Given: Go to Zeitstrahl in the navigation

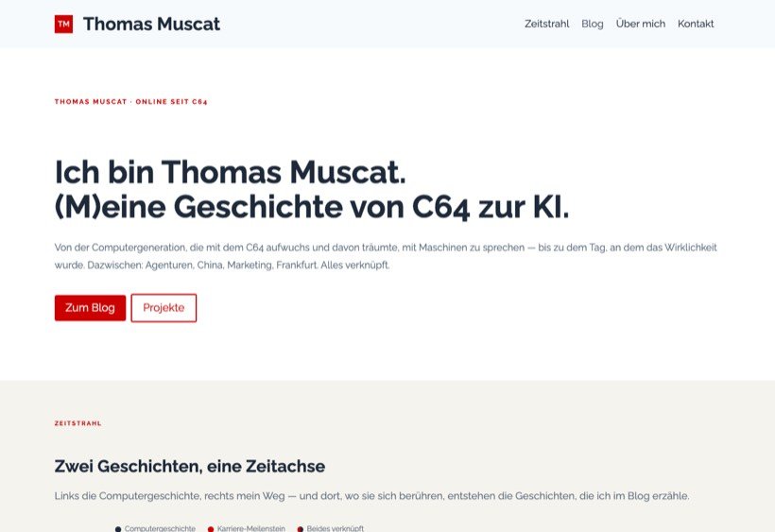Looking at the screenshot, I should (546, 24).
